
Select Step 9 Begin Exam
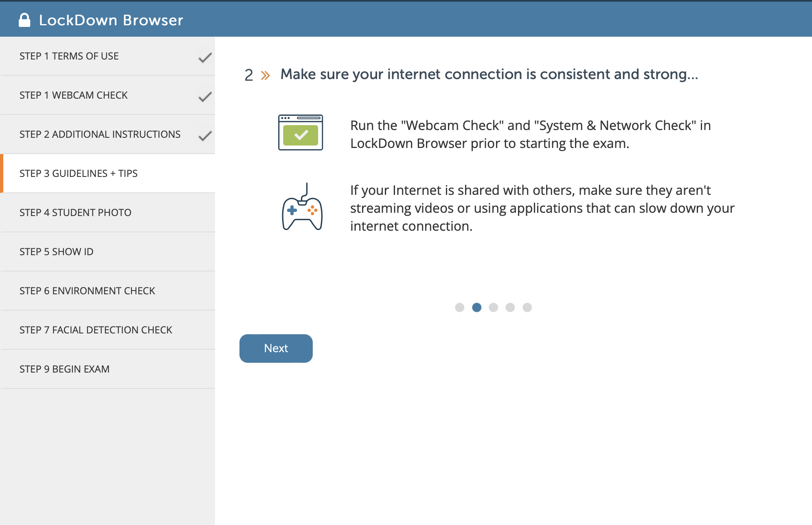pos(108,369)
